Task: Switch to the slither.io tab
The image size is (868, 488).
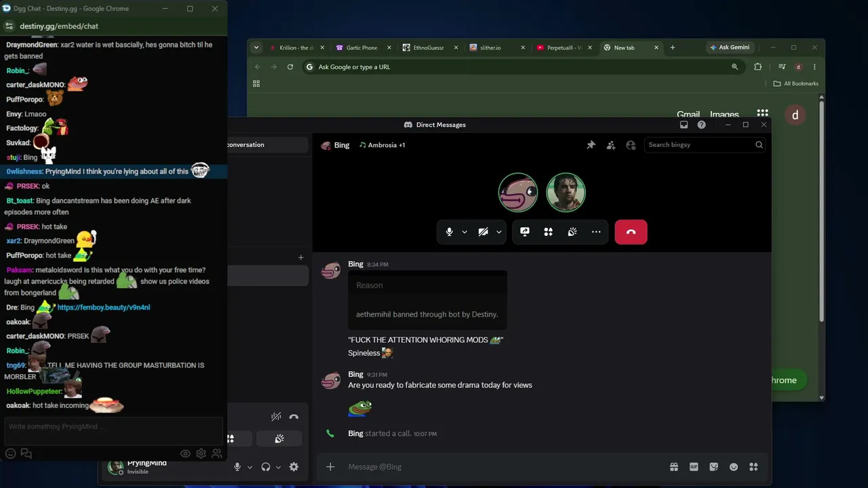Action: point(496,47)
